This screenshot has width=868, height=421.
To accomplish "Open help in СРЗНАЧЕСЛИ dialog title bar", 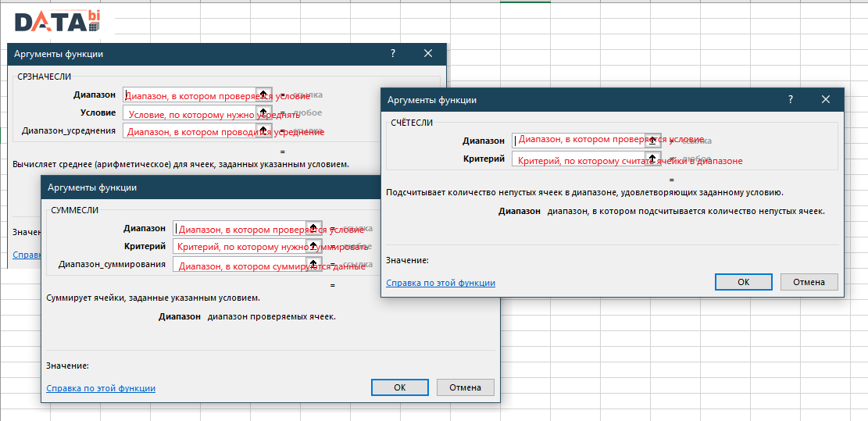I will [x=392, y=53].
